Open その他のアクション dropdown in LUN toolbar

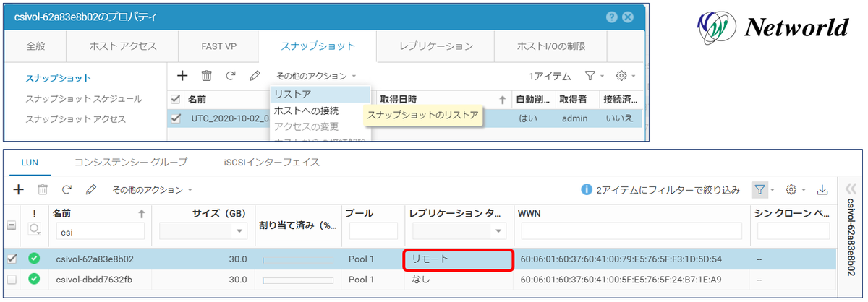[152, 190]
